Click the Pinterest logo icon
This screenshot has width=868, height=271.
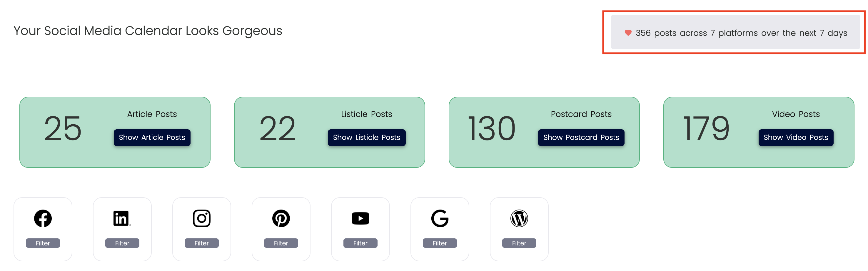[x=281, y=218]
